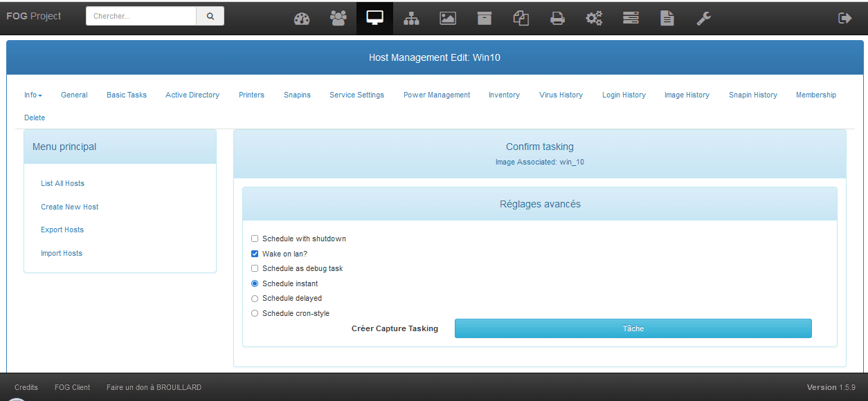Open the Snapins files icon
868x401 pixels.
(521, 19)
